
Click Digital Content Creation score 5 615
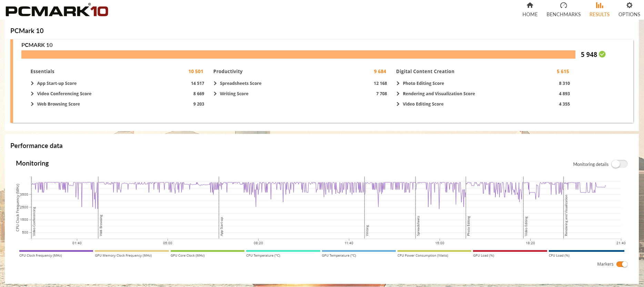click(x=563, y=71)
